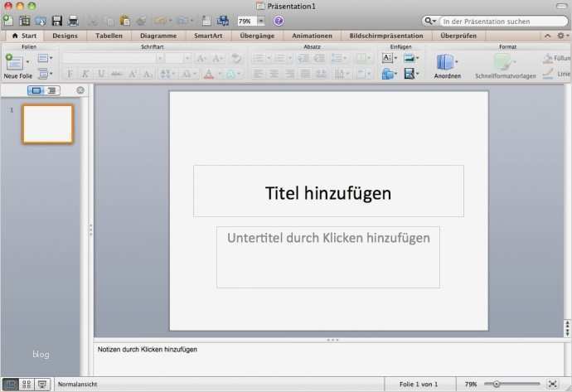Open the new-from-template gallery icon

click(x=24, y=21)
